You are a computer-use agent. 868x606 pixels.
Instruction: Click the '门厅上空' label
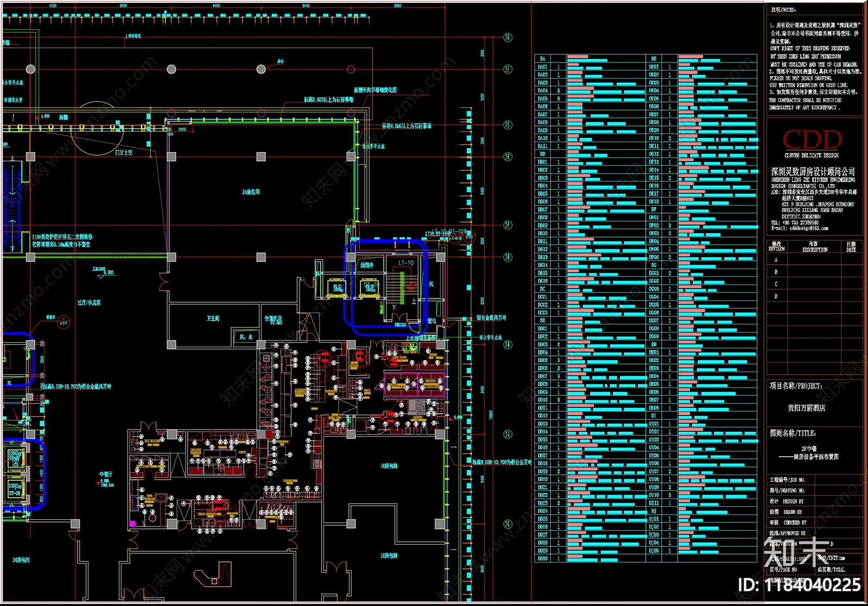pyautogui.click(x=124, y=152)
